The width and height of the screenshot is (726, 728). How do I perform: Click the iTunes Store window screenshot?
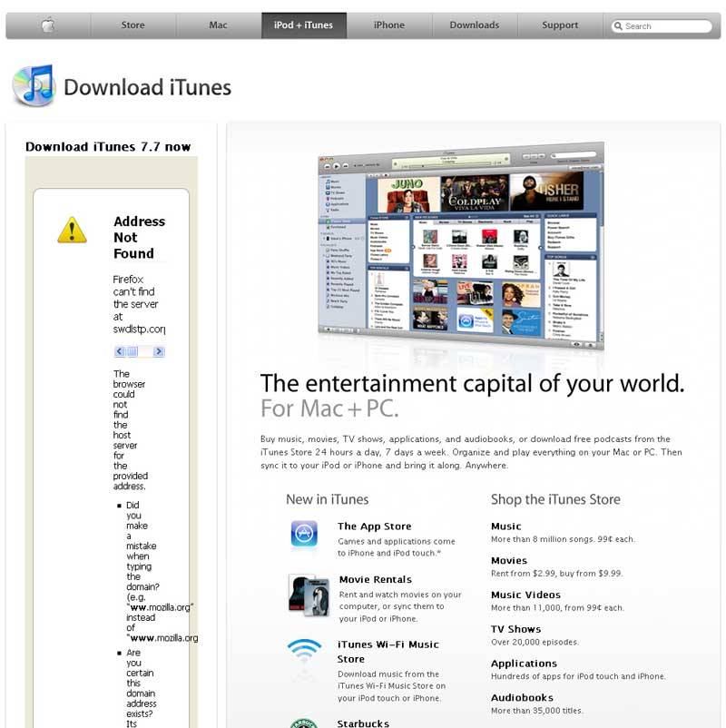point(460,246)
